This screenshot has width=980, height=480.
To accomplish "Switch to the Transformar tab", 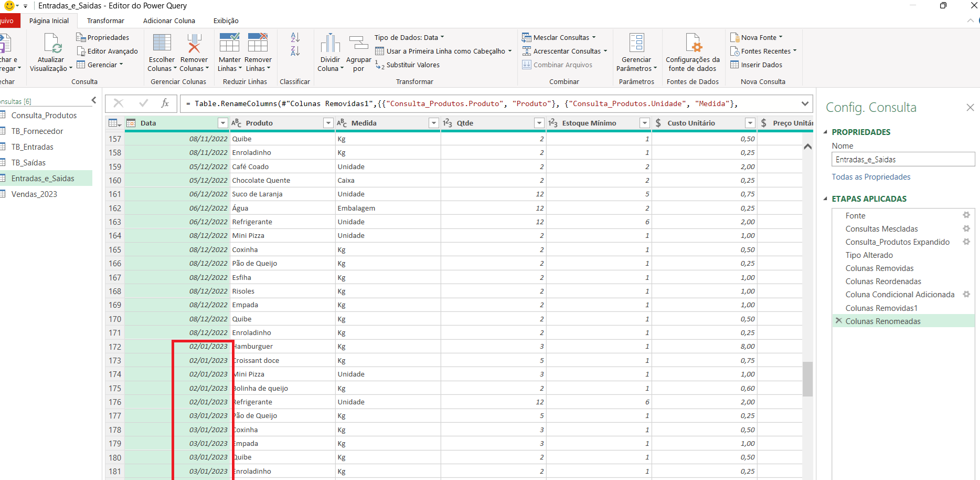I will [105, 20].
